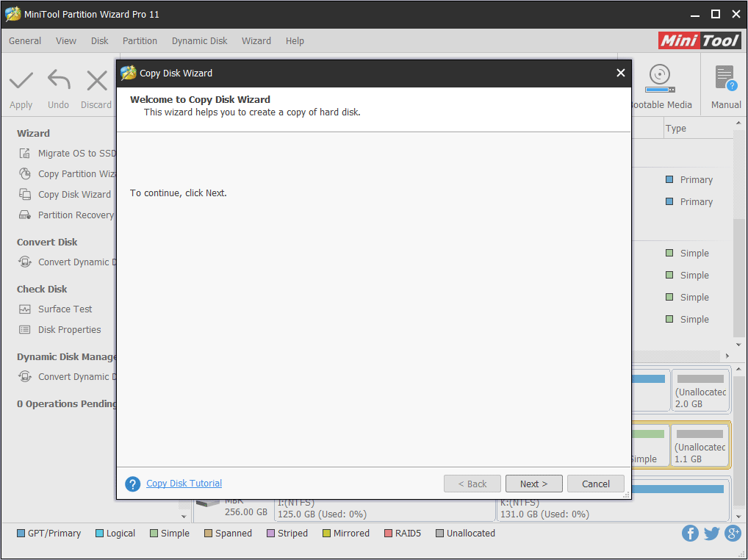Click the Convert Disk section heading
The image size is (748, 560).
(x=47, y=242)
